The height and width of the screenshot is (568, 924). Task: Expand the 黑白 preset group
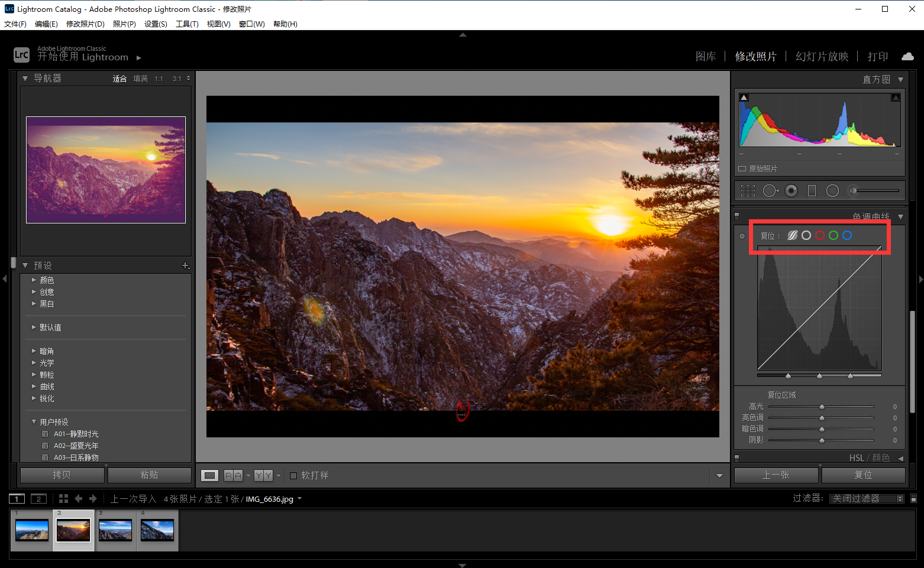pos(34,303)
